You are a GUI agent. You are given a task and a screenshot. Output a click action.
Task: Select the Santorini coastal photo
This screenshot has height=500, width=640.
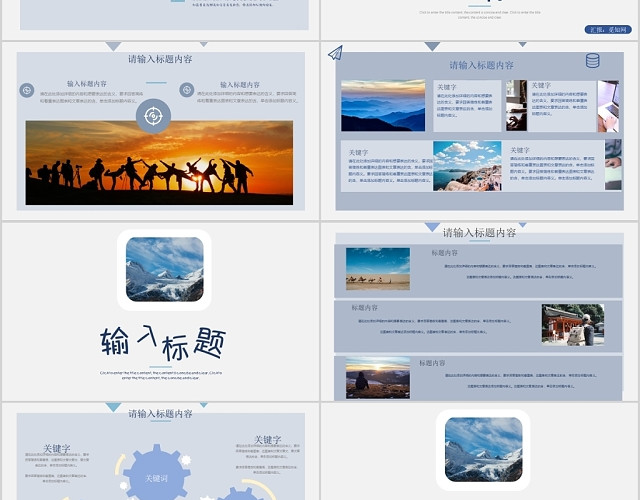pyautogui.click(x=467, y=166)
